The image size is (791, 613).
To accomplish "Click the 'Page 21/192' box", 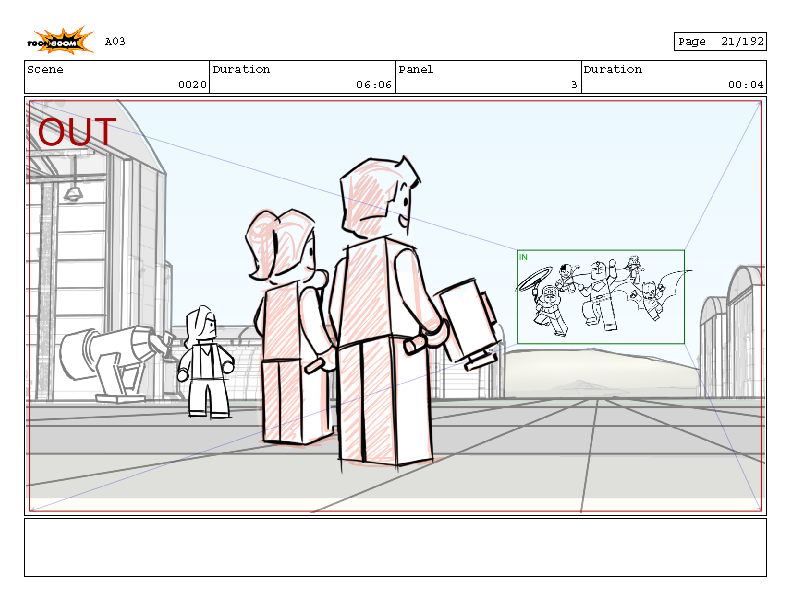I will click(x=720, y=41).
